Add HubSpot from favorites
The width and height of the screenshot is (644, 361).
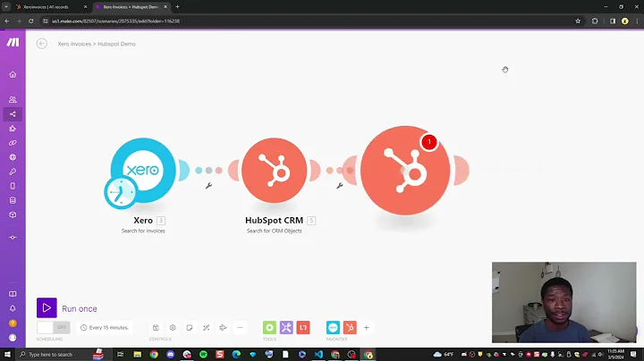click(x=350, y=327)
